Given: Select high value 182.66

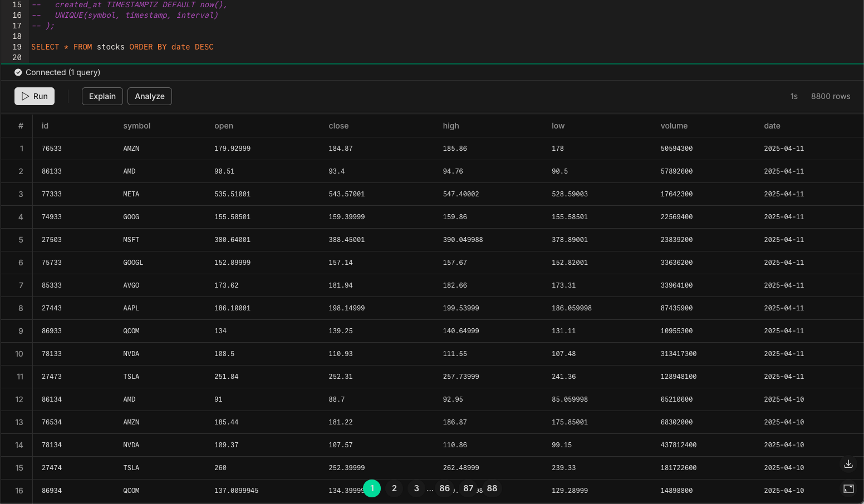Looking at the screenshot, I should pyautogui.click(x=455, y=285).
